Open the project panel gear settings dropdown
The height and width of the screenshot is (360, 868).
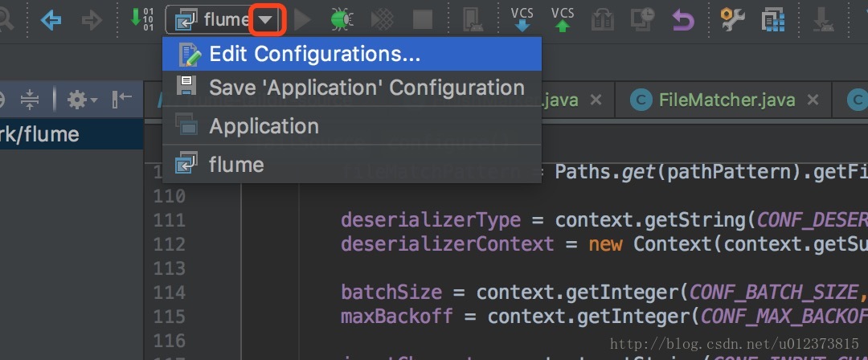tap(82, 100)
